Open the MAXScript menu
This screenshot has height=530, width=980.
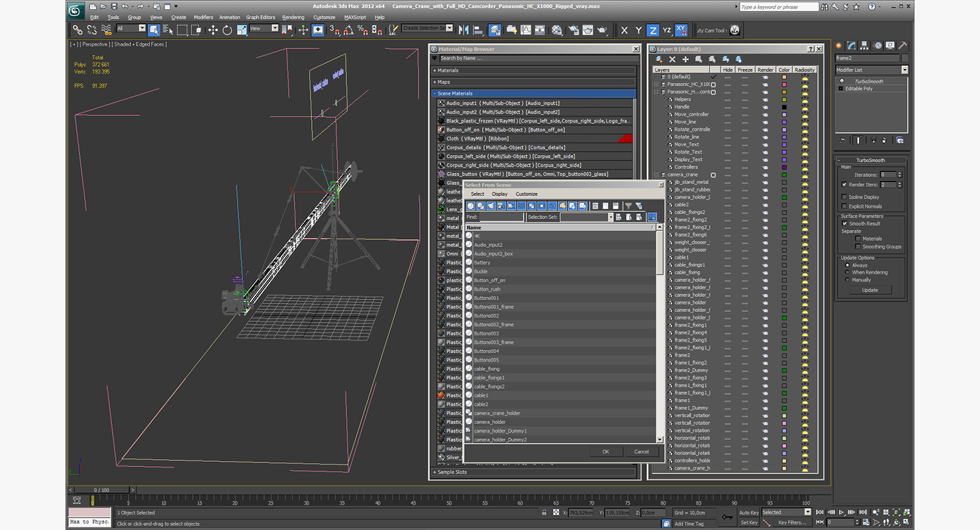355,17
